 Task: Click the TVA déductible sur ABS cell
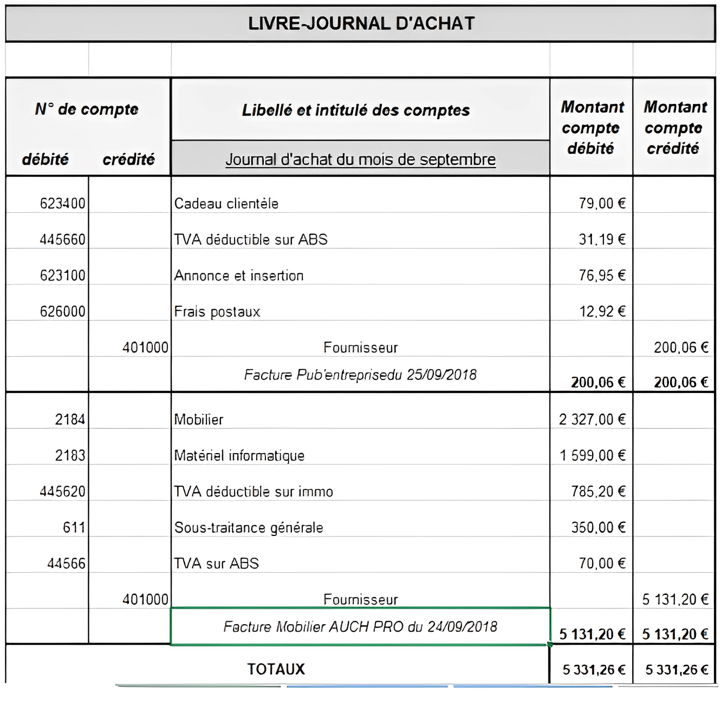(360, 239)
